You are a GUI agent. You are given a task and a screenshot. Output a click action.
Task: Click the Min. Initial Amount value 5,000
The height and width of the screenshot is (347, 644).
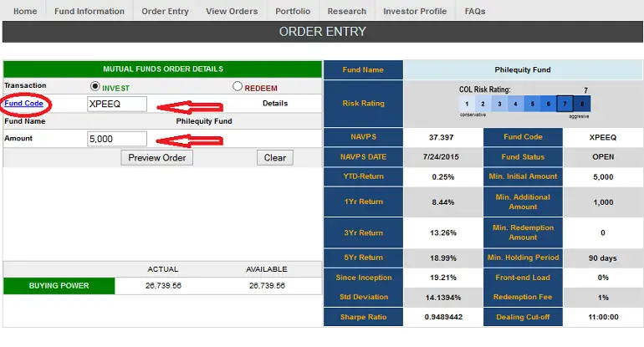(x=603, y=177)
